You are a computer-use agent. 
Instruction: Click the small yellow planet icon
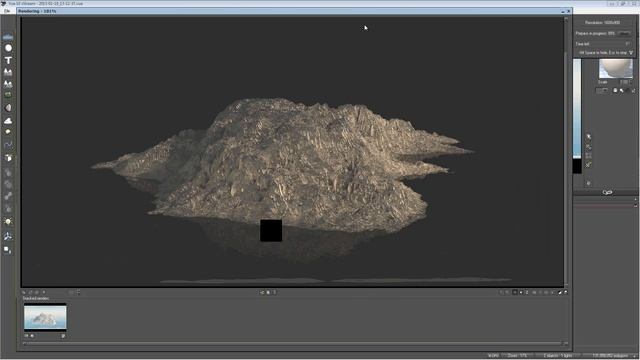tap(8, 132)
